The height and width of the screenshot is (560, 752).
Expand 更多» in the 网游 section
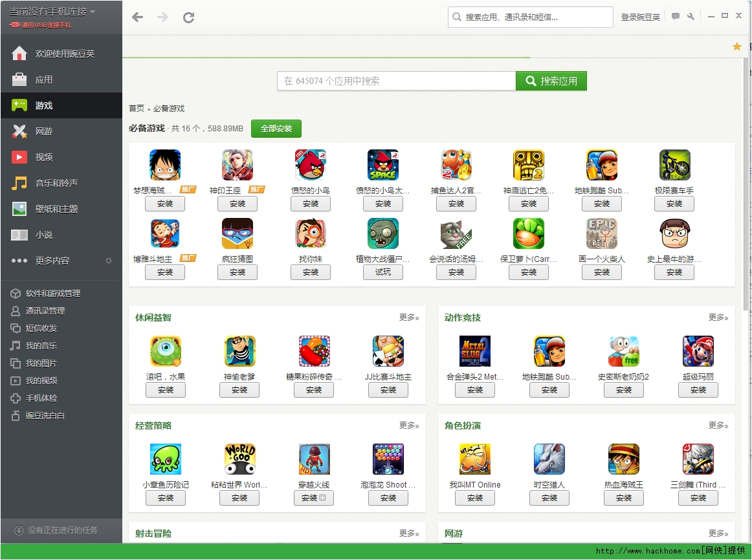718,533
